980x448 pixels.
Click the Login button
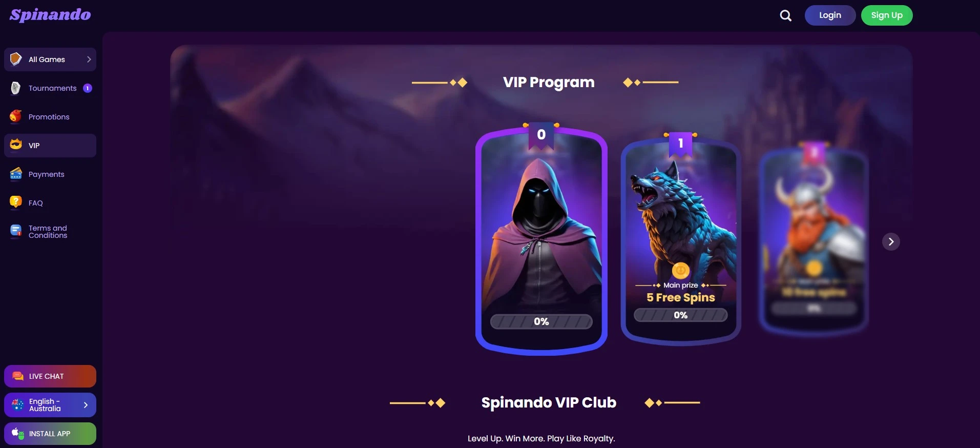(830, 15)
